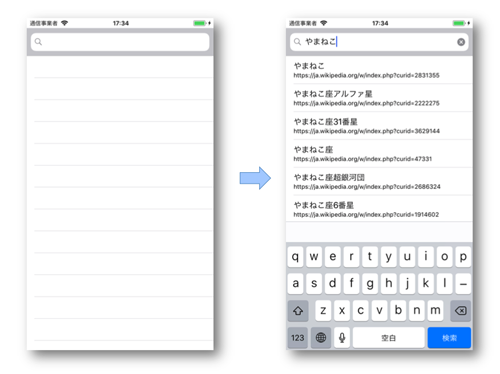Tap the 17:34 clock in left phone
The height and width of the screenshot is (374, 500).
click(x=121, y=23)
